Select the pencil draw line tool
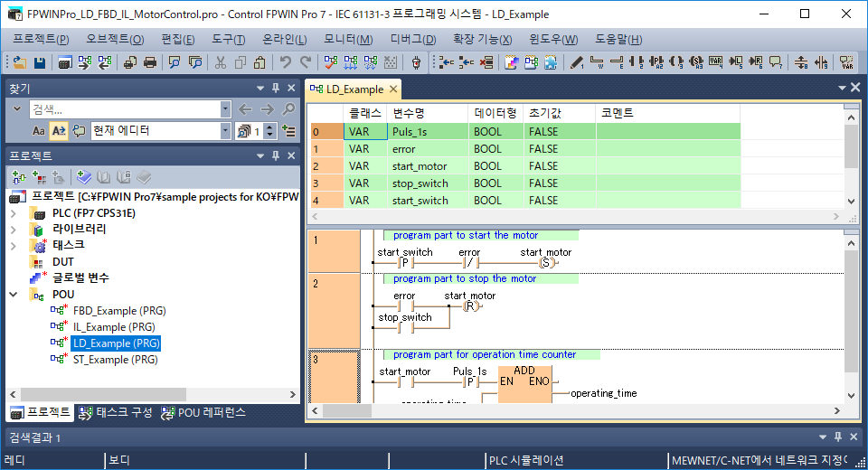This screenshot has width=868, height=470. pos(577,62)
